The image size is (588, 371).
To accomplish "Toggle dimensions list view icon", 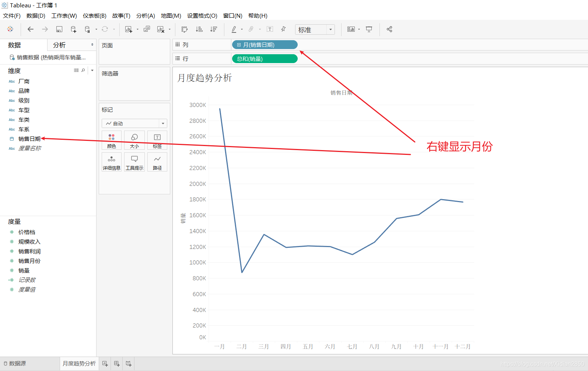I will (x=76, y=70).
